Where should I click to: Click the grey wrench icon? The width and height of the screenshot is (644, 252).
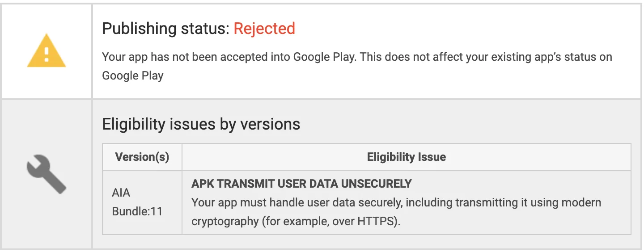click(x=47, y=174)
